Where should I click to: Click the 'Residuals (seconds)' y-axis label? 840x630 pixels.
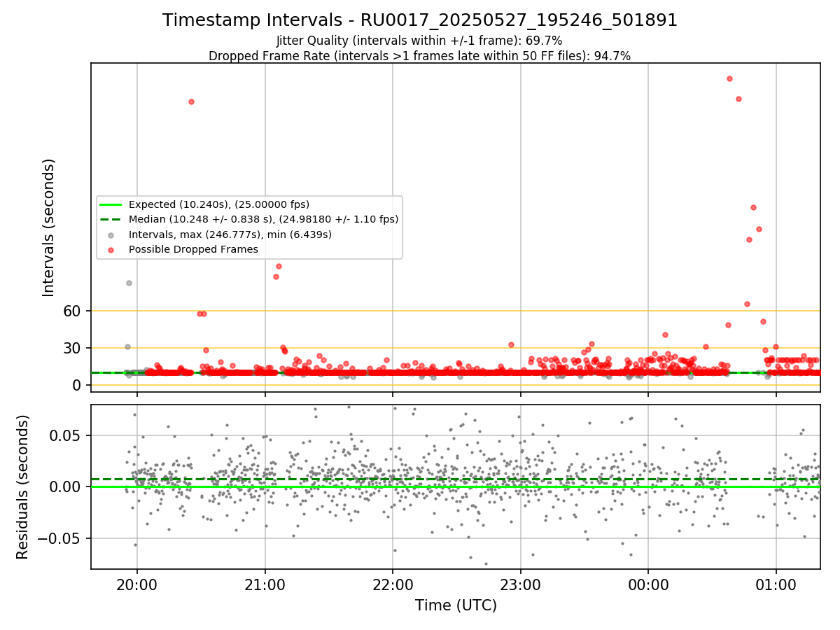[23, 486]
